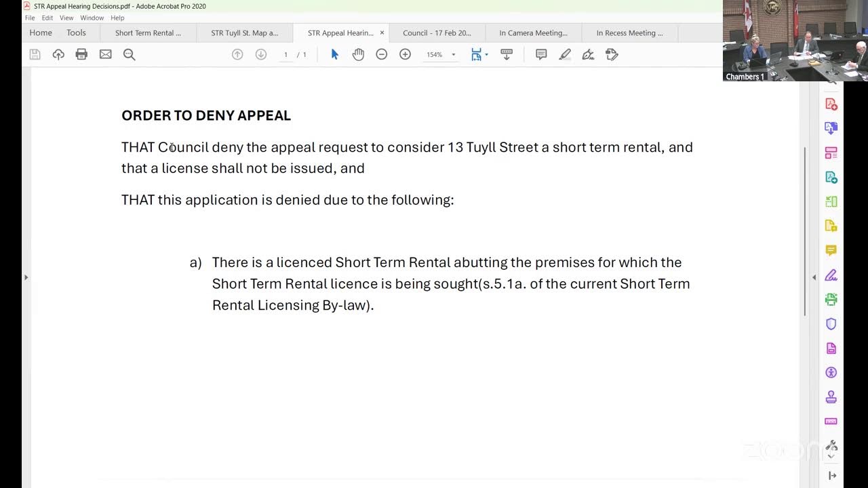Click the arrow on the right pane's left edge
This screenshot has height=488, width=868.
coord(814,277)
